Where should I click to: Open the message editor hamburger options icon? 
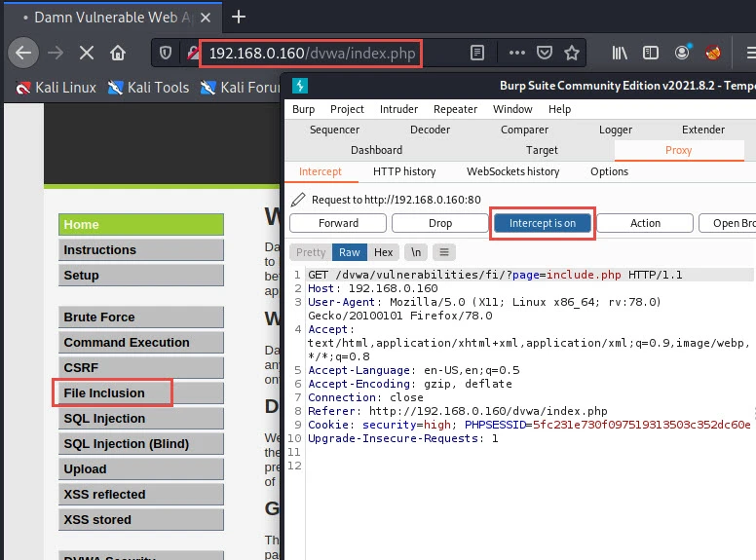click(444, 252)
